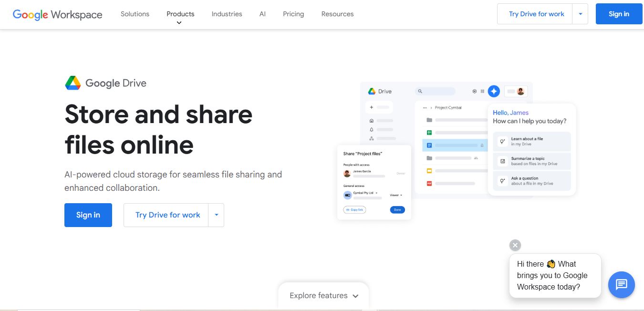Click the Share "Project files" dialog title
This screenshot has width=644, height=311.
tap(363, 154)
